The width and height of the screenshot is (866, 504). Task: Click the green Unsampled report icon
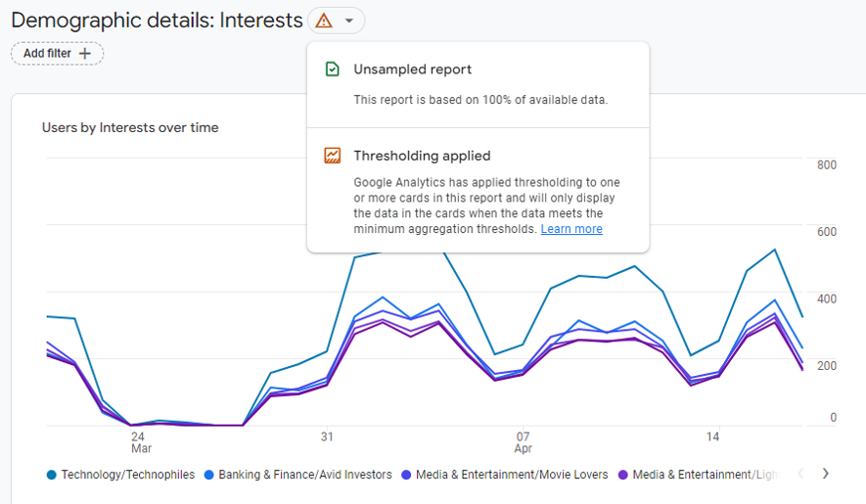coord(333,69)
